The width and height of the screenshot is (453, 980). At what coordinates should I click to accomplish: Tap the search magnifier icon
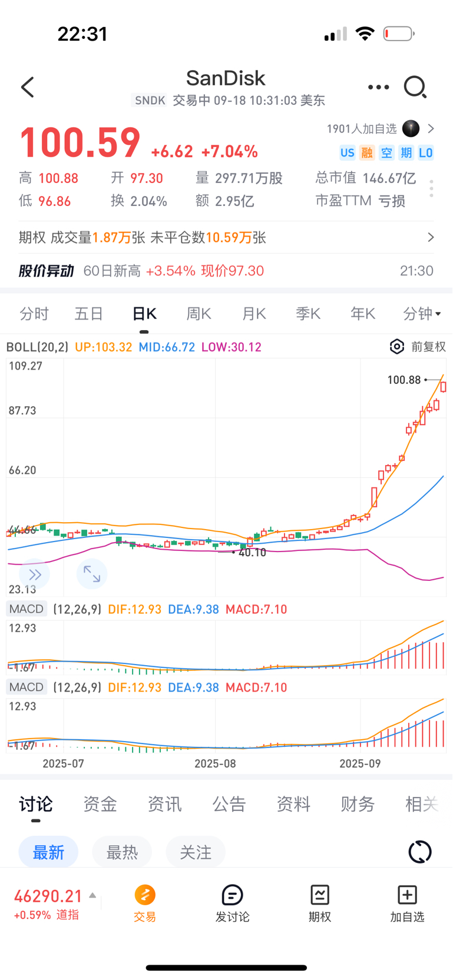415,87
